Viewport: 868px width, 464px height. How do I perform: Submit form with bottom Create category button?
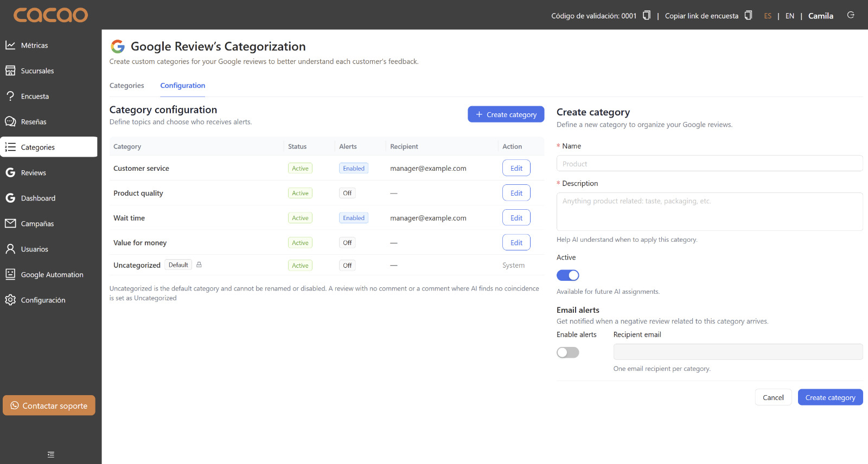(x=830, y=397)
